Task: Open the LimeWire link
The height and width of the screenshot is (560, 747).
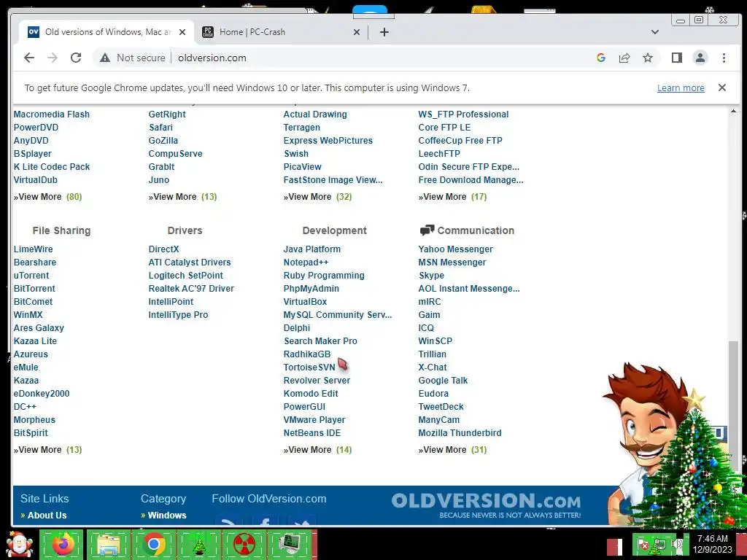Action: tap(34, 249)
